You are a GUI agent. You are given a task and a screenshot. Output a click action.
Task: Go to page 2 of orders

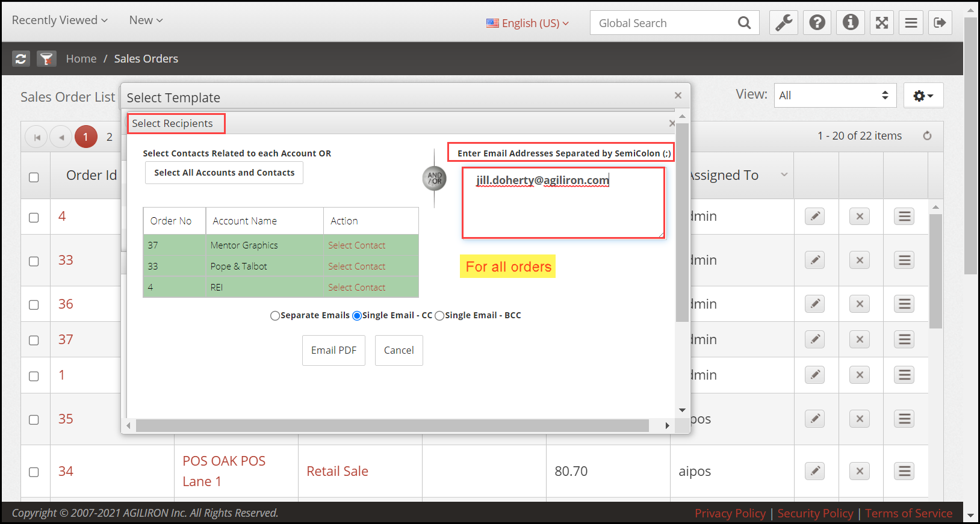tap(110, 137)
